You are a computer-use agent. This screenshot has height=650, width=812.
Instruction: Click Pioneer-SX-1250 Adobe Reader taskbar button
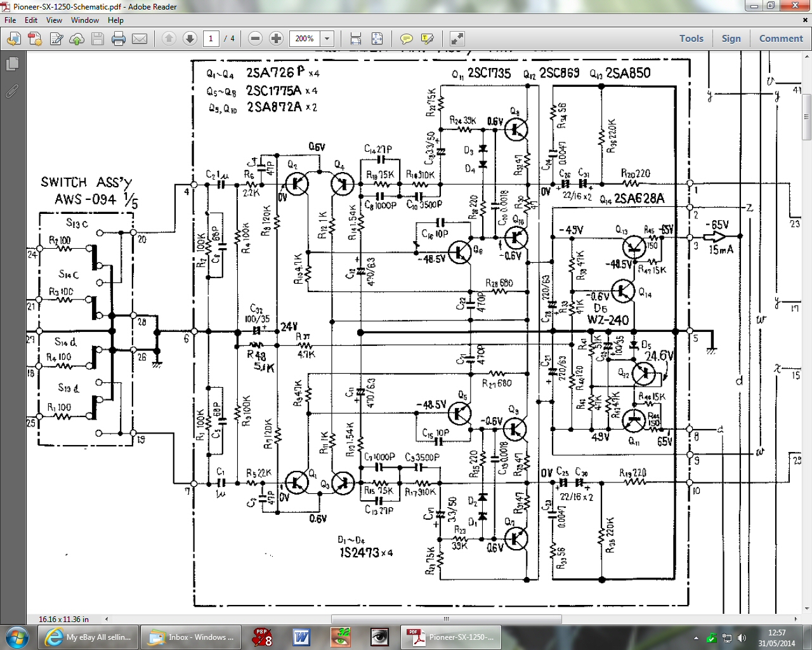[x=450, y=637]
